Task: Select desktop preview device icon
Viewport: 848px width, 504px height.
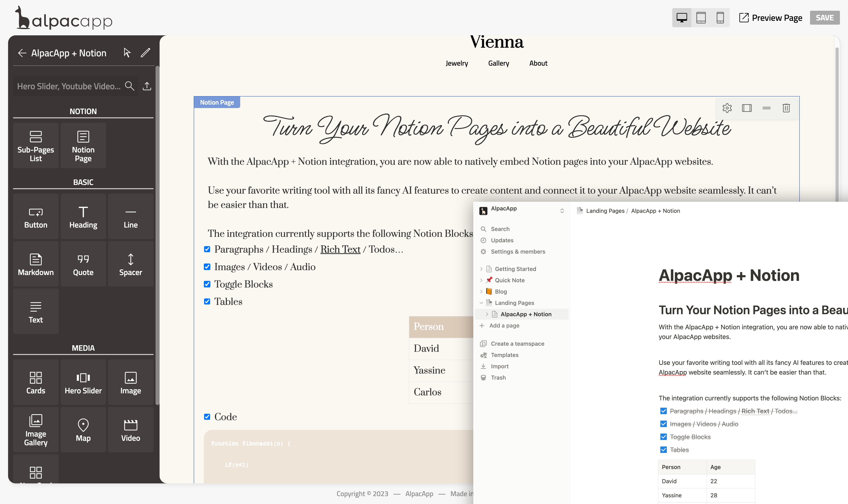Action: point(682,18)
